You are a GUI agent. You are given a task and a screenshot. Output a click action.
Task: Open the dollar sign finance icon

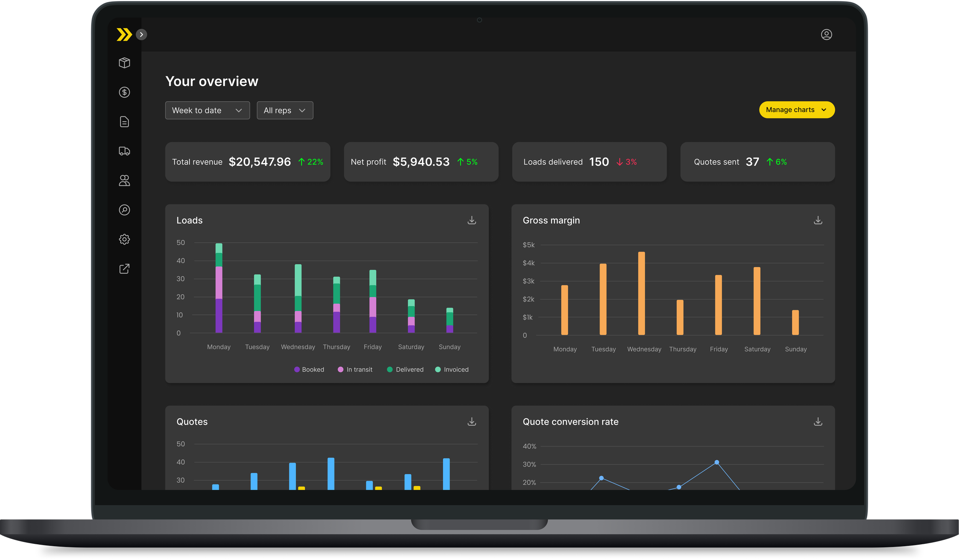click(x=124, y=92)
